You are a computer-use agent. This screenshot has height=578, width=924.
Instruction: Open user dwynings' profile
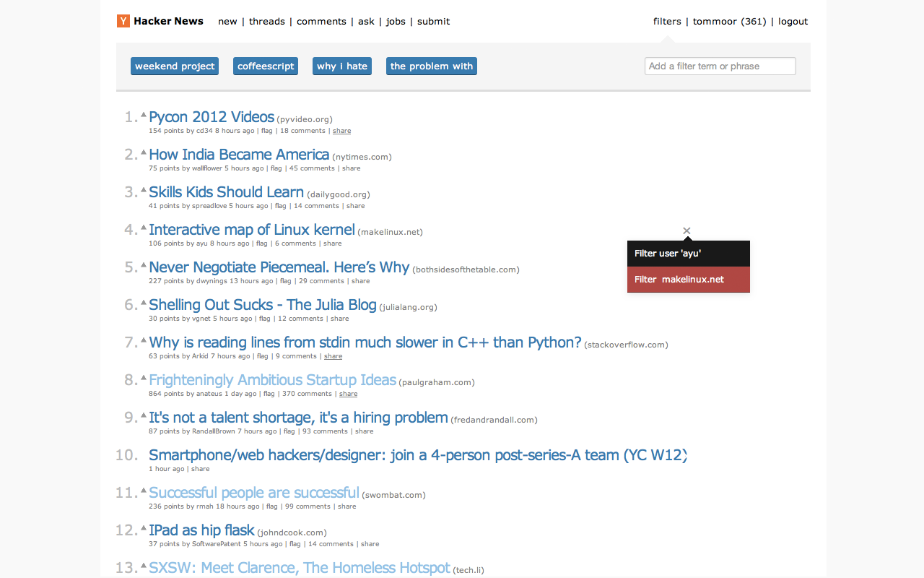pyautogui.click(x=212, y=281)
